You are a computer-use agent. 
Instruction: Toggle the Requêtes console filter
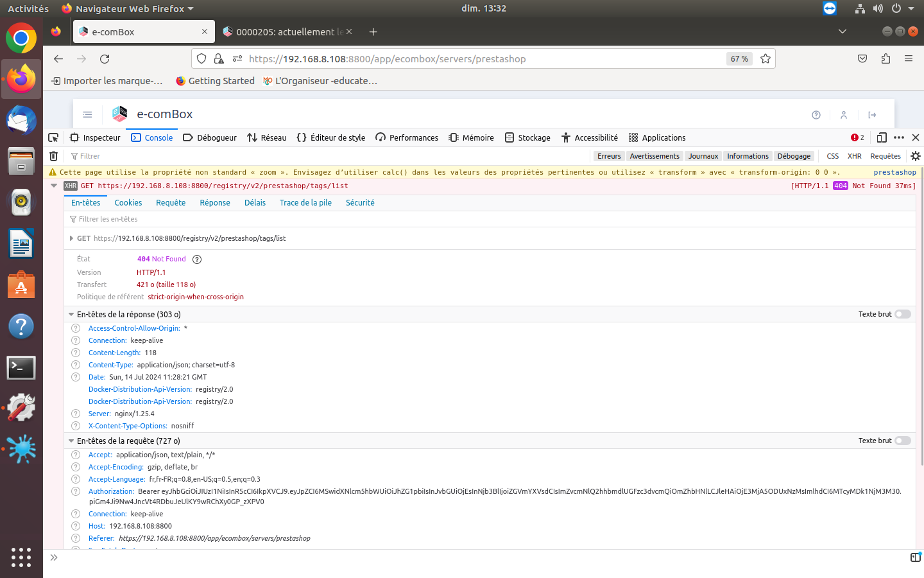coord(886,156)
